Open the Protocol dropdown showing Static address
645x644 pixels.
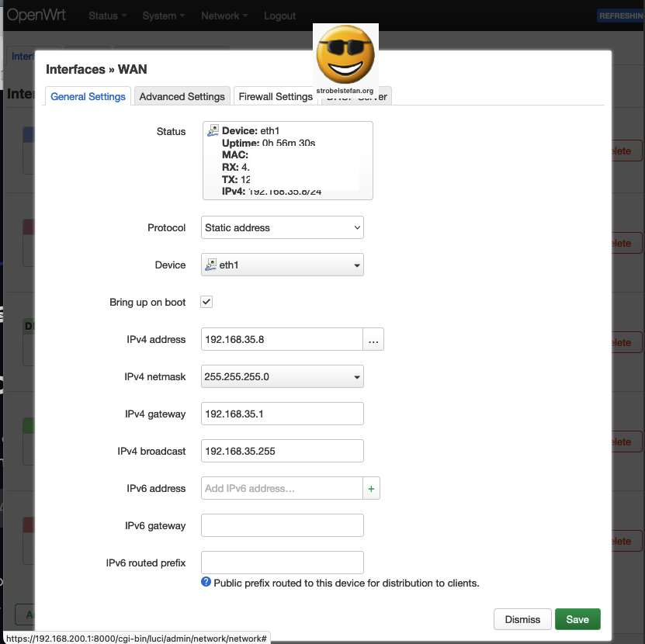(282, 227)
